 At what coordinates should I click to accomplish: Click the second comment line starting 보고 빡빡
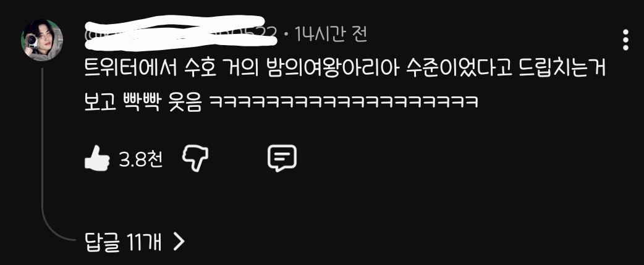coord(281,102)
